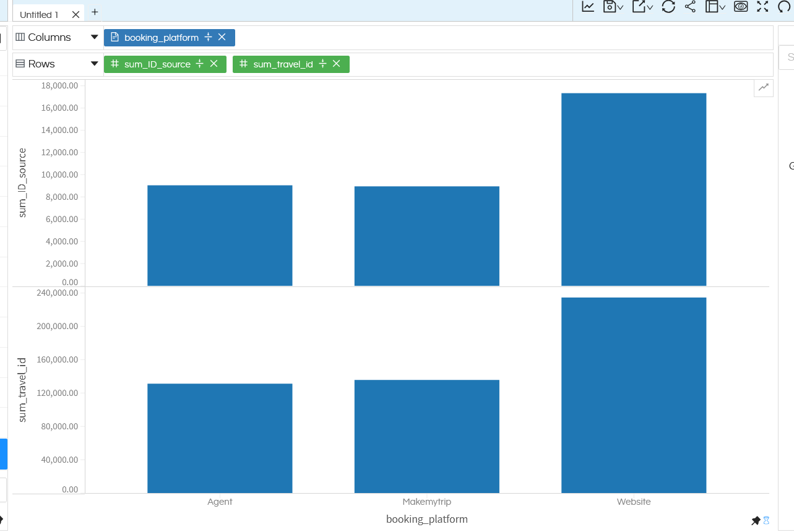This screenshot has height=532, width=794.
Task: Click the document icon on booking_platform pill
Action: point(114,37)
